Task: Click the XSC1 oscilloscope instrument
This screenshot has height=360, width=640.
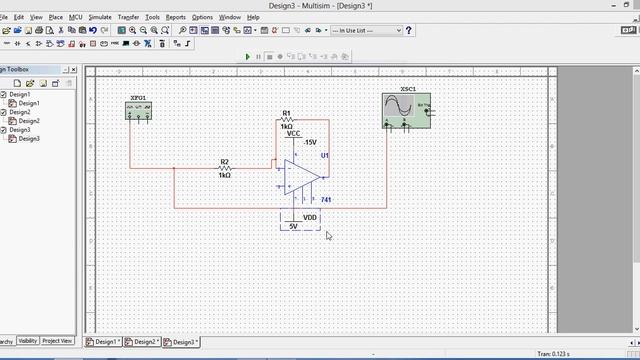Action: point(407,111)
